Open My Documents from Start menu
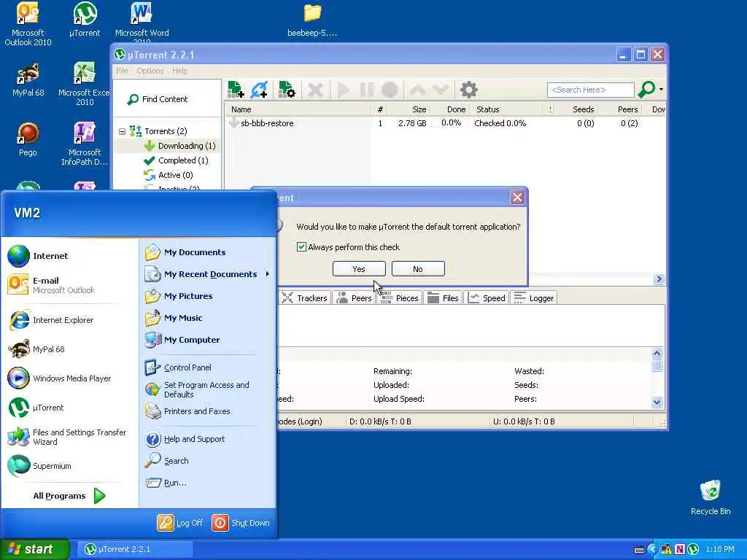Screen dimensions: 747x560 (208, 252)
